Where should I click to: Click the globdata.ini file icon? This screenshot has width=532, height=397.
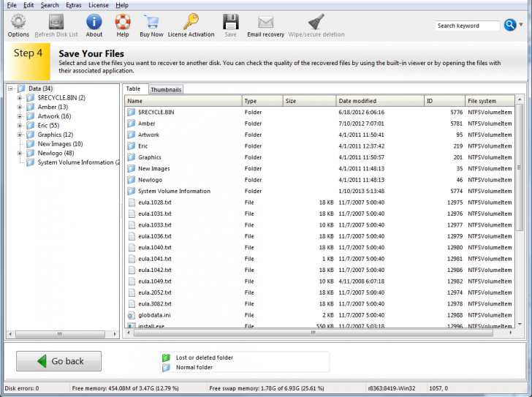(132, 315)
